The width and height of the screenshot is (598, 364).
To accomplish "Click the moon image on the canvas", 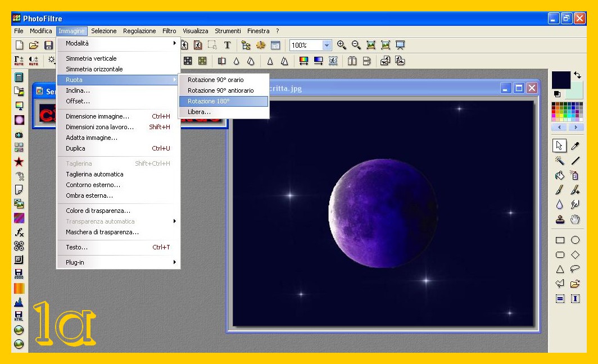I will 382,212.
